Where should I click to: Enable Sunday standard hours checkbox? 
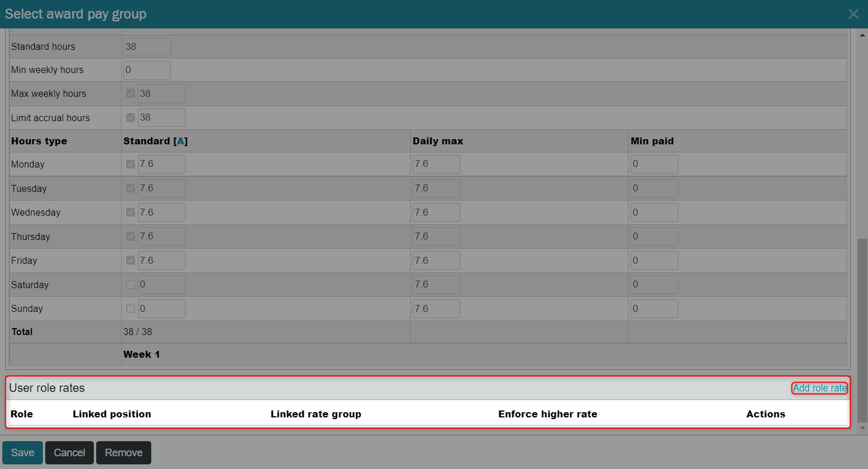pyautogui.click(x=130, y=309)
